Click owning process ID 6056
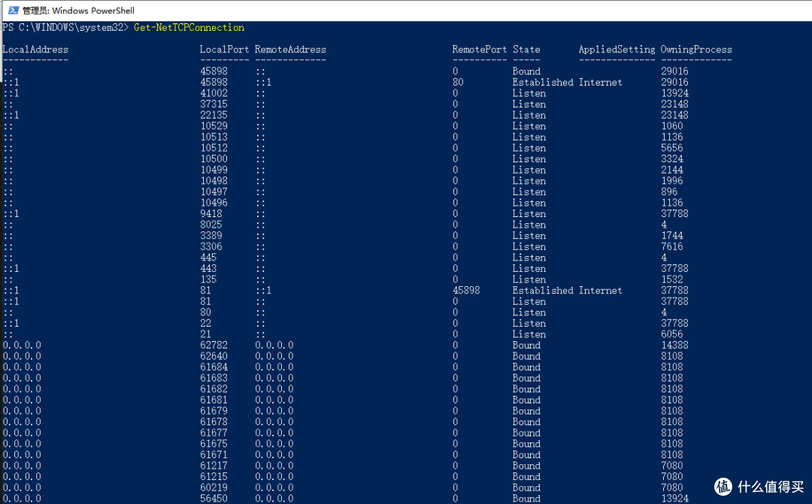The image size is (812, 504). tap(671, 334)
